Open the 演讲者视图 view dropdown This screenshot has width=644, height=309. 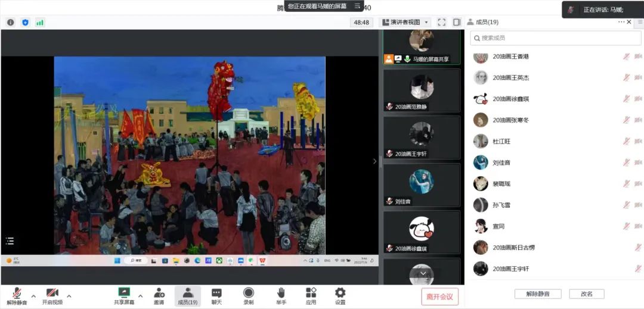click(406, 22)
